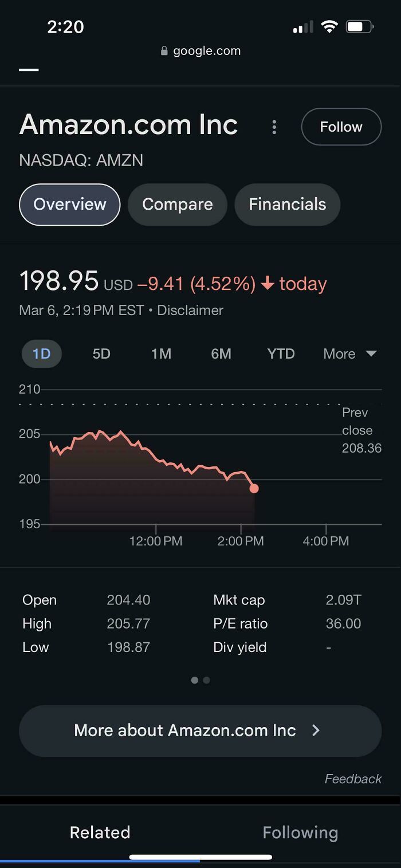Select the current price point on the chart

254,488
